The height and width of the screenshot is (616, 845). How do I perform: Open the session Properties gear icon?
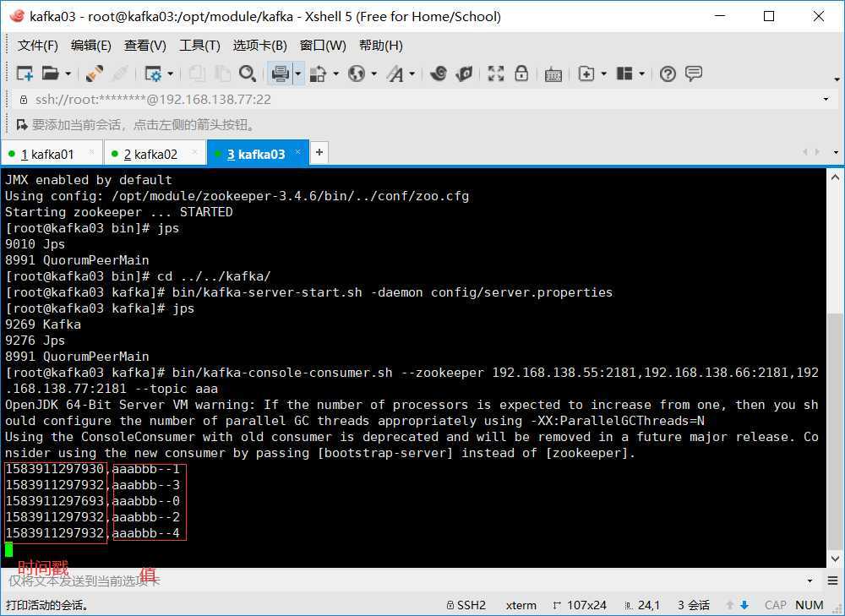pyautogui.click(x=153, y=74)
